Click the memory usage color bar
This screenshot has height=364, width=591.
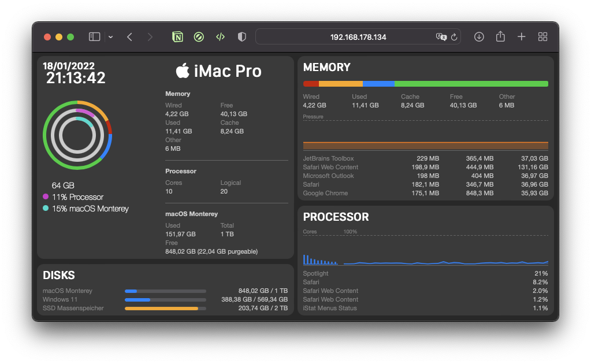tap(426, 84)
